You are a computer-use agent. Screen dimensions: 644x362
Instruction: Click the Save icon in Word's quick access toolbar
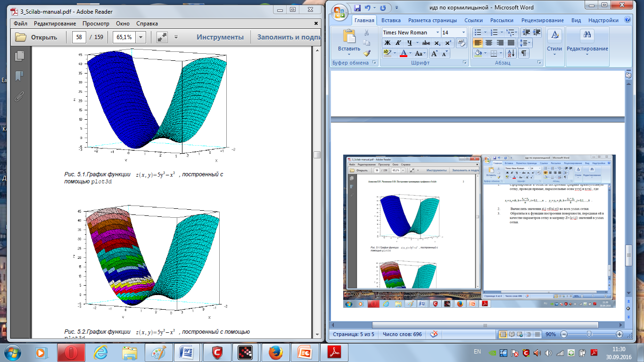point(357,8)
